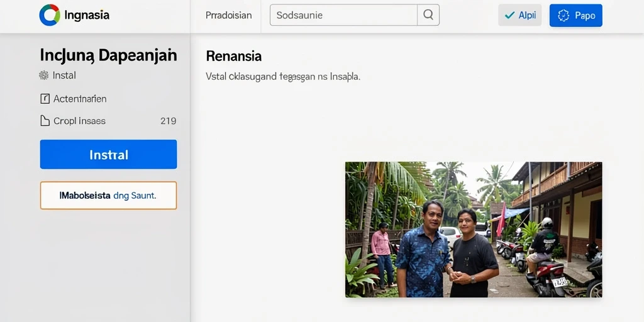Click the Actentnarien square icon
Screen dimensions: 644x322
click(x=45, y=99)
